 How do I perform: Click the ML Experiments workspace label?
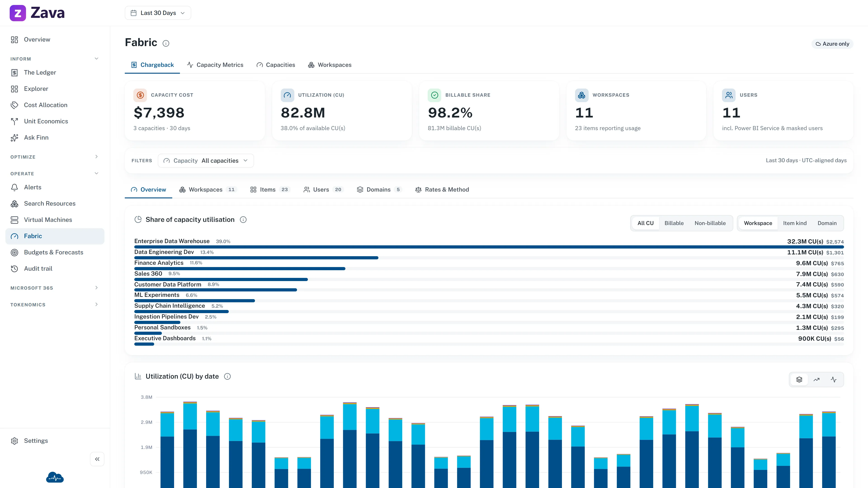(157, 295)
